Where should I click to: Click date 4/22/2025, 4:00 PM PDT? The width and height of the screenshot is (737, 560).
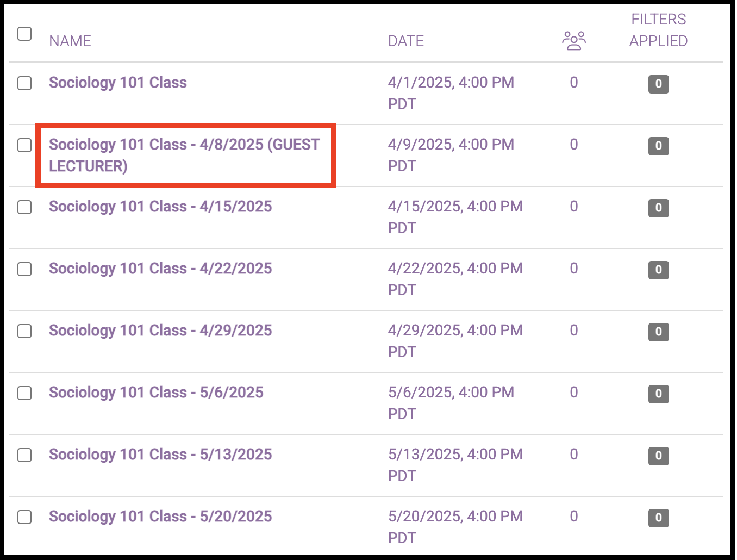455,279
